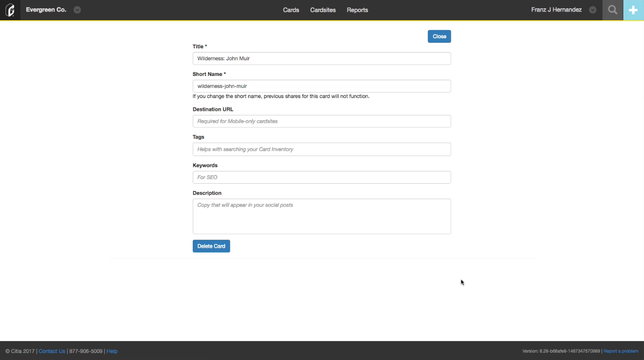Click the Delete Card button
The height and width of the screenshot is (360, 644).
click(211, 246)
